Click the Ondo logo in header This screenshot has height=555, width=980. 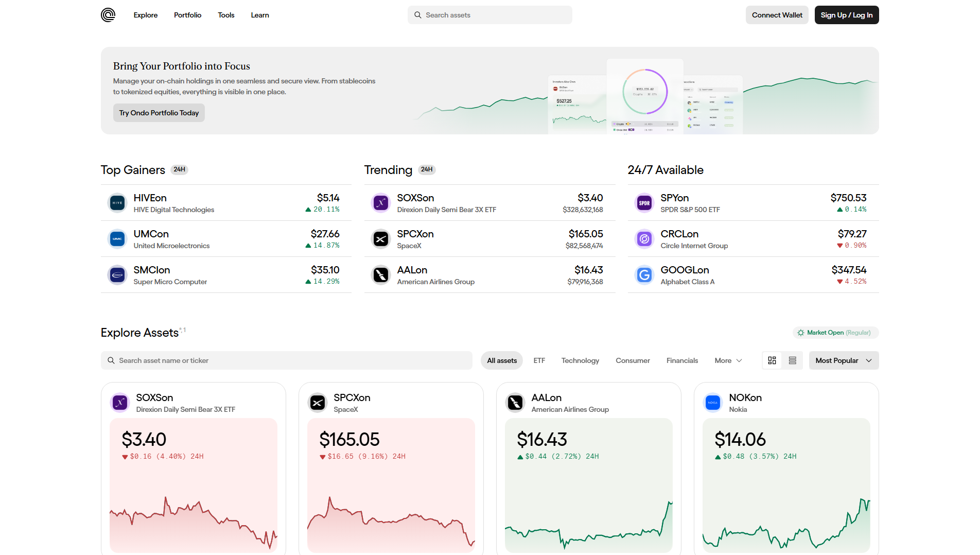pos(108,15)
